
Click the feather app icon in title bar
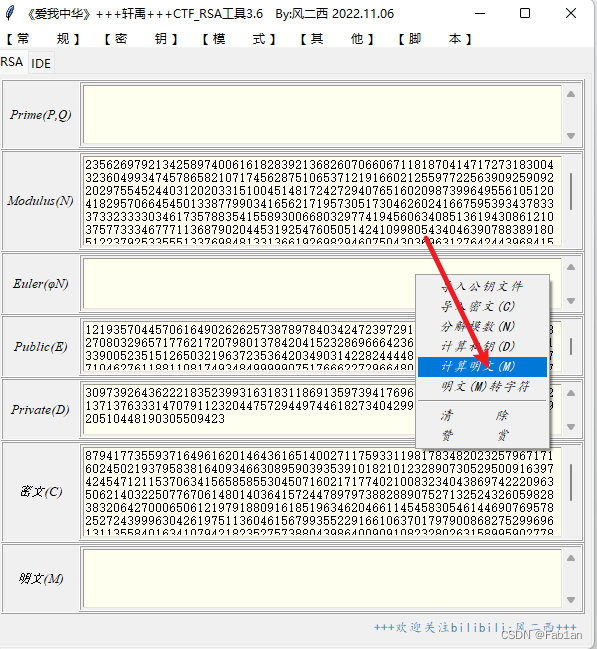(10, 13)
